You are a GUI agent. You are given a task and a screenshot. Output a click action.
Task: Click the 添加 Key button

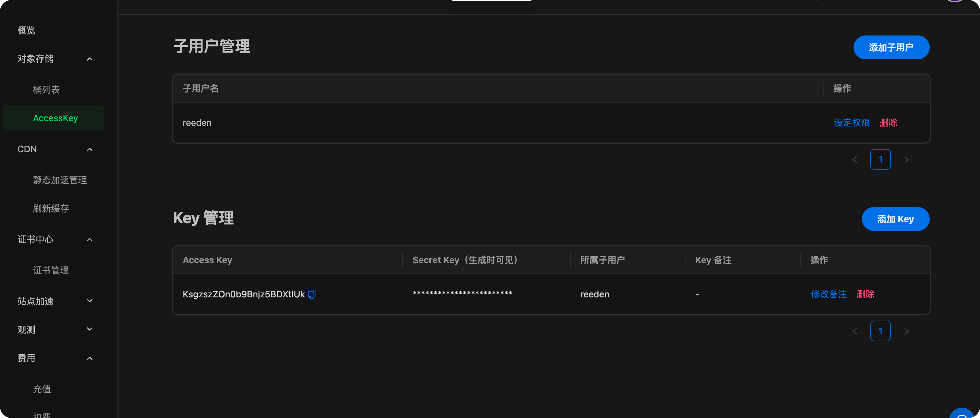click(895, 219)
